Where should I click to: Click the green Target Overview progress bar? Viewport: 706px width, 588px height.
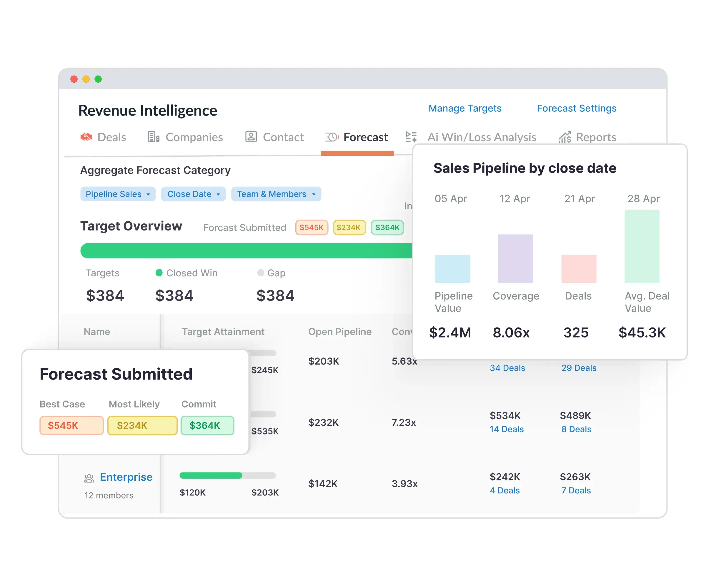[x=246, y=251]
